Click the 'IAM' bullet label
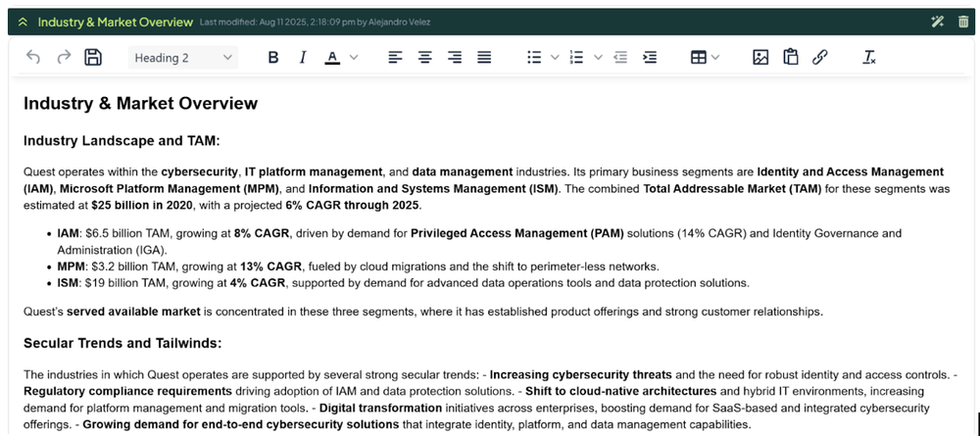 coord(69,233)
